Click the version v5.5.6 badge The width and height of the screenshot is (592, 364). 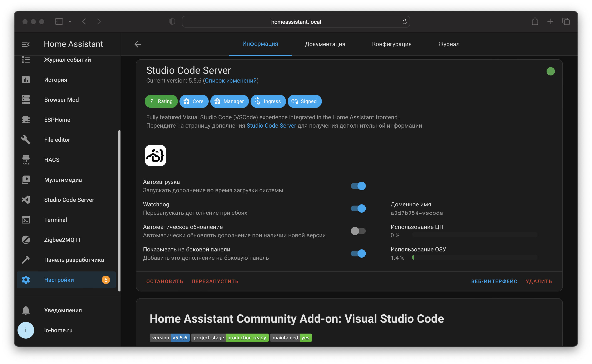click(x=170, y=338)
